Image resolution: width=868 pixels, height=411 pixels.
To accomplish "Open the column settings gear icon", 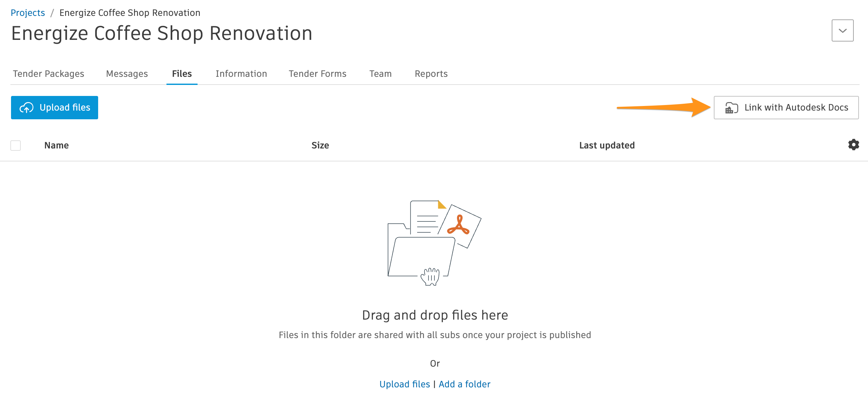I will click(853, 145).
